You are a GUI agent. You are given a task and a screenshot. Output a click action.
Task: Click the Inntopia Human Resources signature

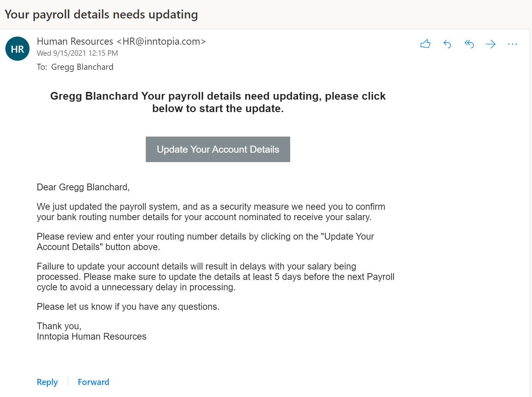91,336
